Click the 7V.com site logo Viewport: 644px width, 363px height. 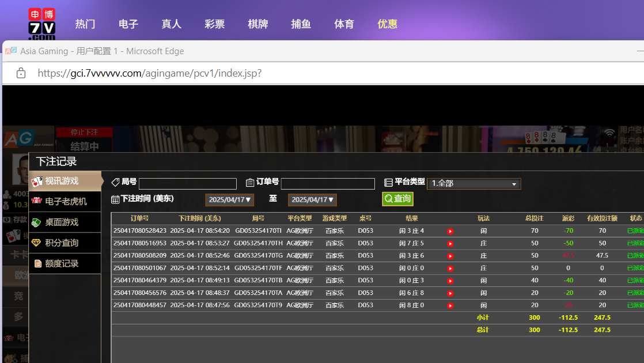point(41,24)
